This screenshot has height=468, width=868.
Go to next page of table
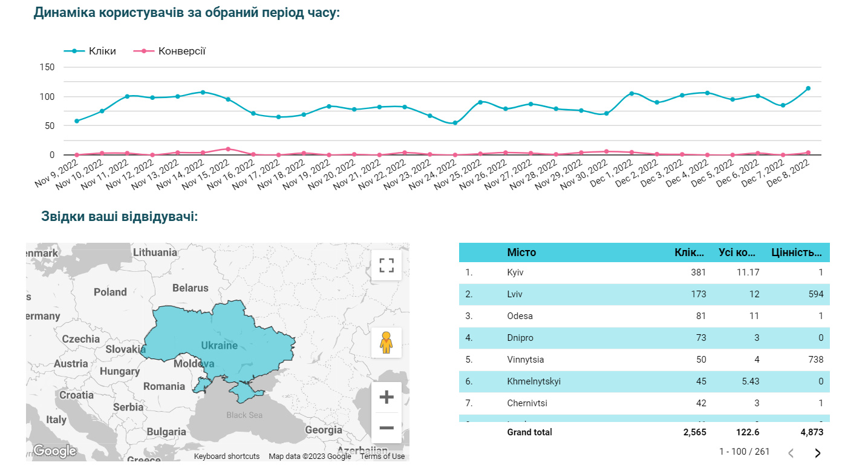(x=818, y=453)
